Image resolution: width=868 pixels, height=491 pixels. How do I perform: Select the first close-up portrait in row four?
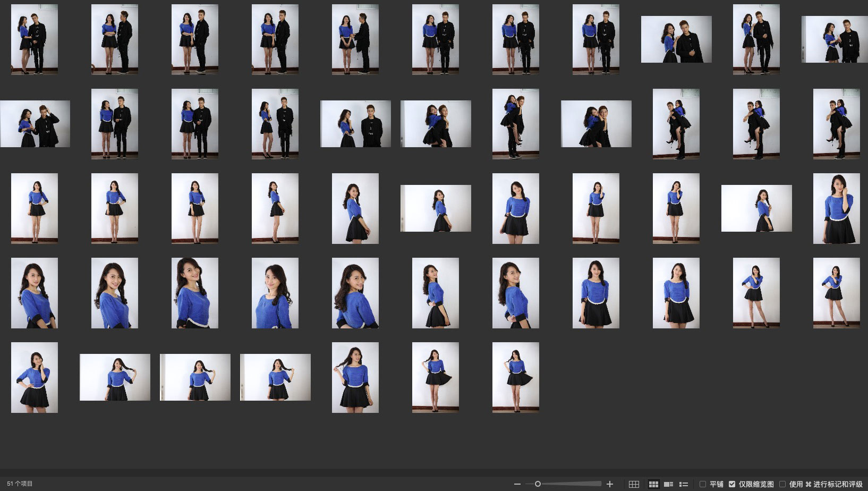(35, 293)
